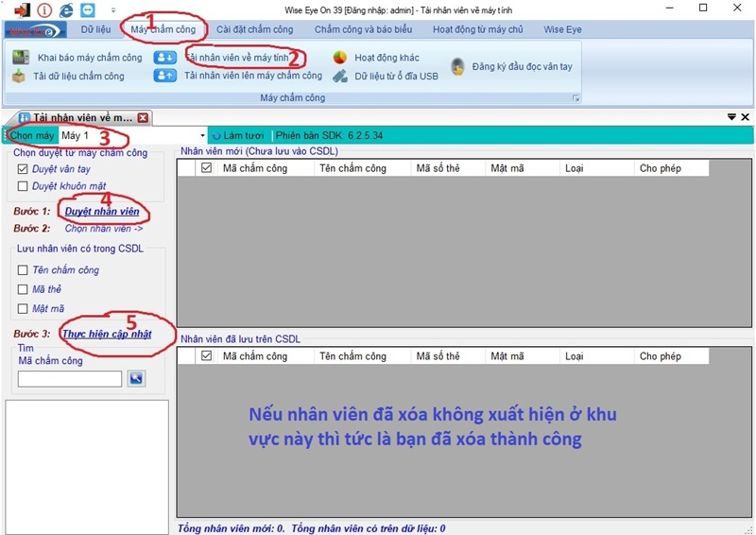
Task: Click the Tải nhân viên về máy tính icon
Action: pos(165,58)
